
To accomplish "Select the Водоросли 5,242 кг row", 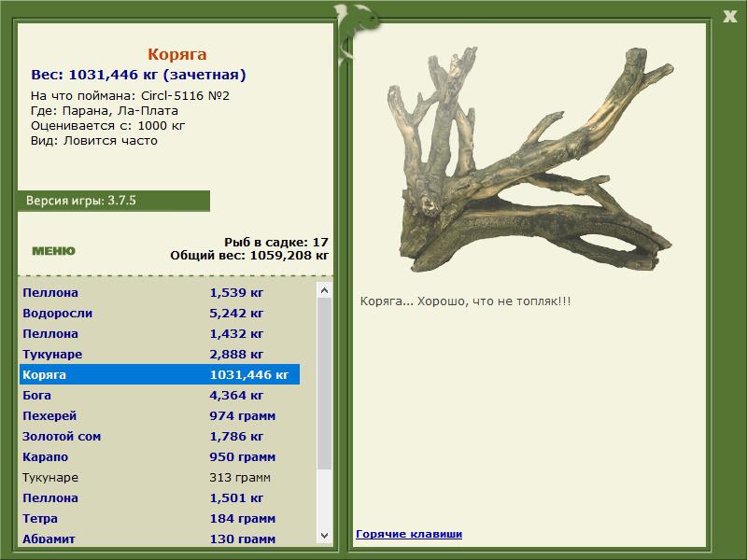I will pos(160,314).
